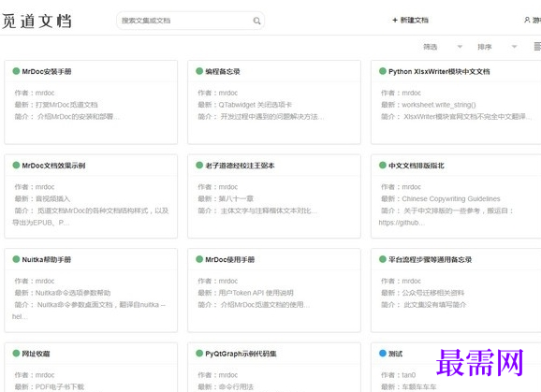Open latest doc PDF电子书下载

60,386
